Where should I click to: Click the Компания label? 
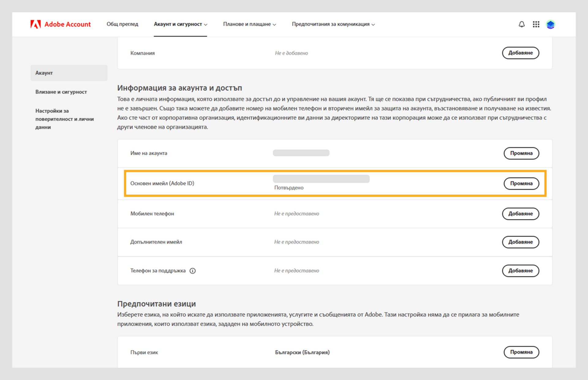pyautogui.click(x=142, y=53)
